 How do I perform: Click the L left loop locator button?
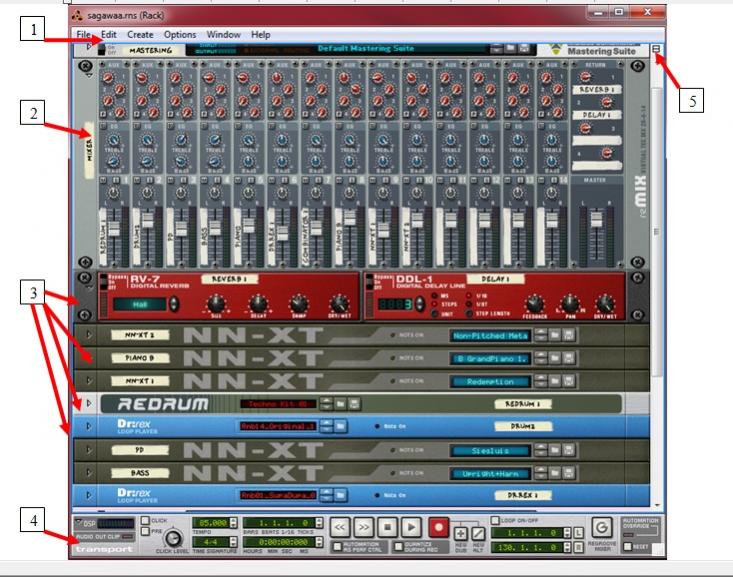578,533
